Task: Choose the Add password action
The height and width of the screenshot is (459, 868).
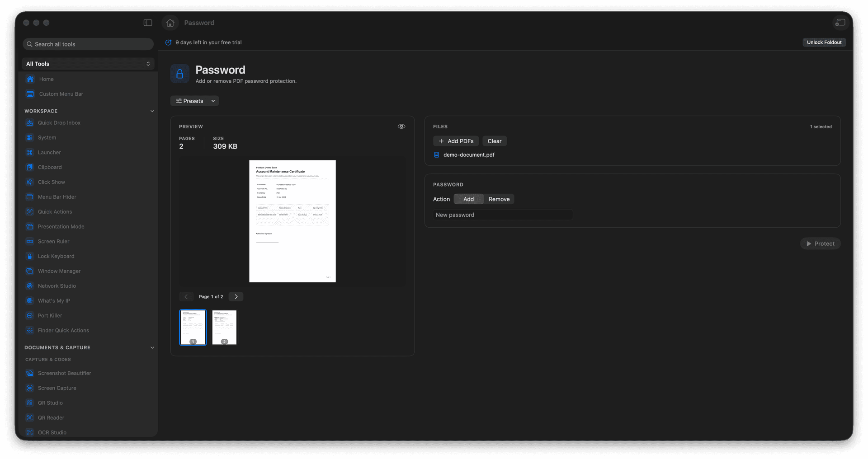Action: pos(469,199)
